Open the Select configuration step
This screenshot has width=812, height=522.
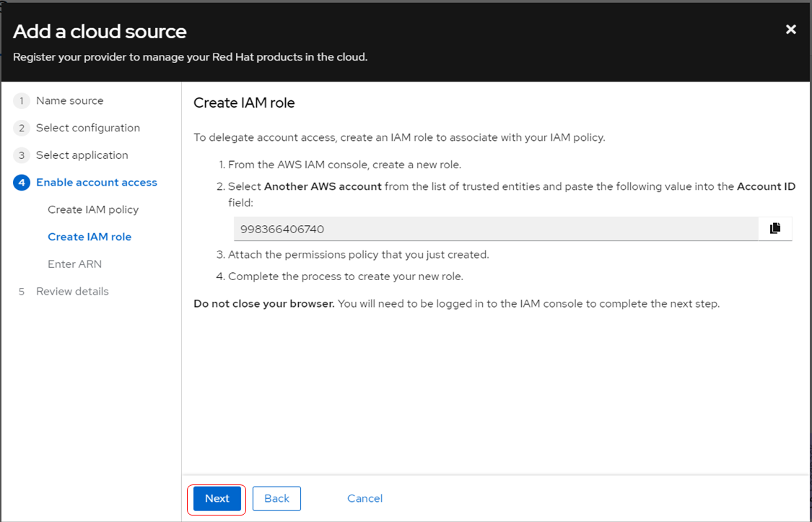pos(88,129)
